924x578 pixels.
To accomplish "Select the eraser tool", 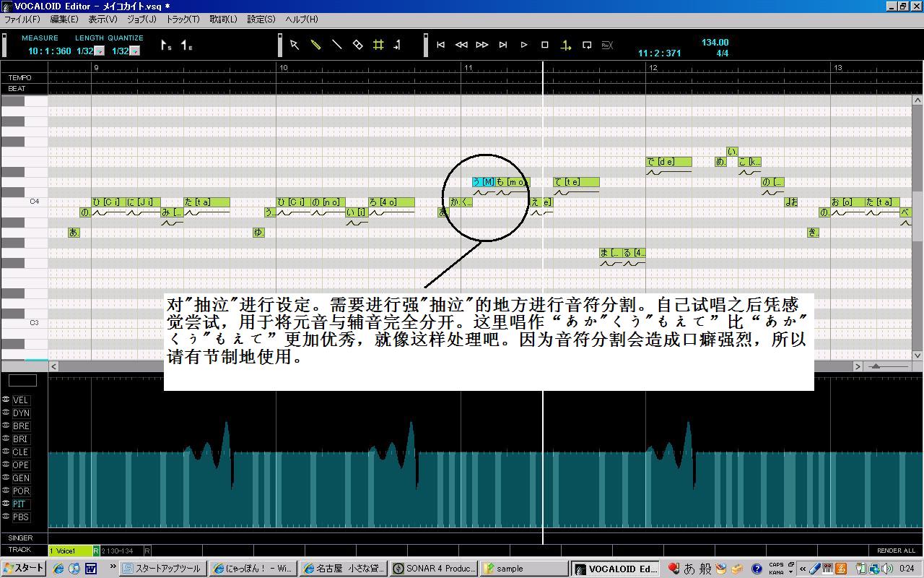I will tap(357, 45).
